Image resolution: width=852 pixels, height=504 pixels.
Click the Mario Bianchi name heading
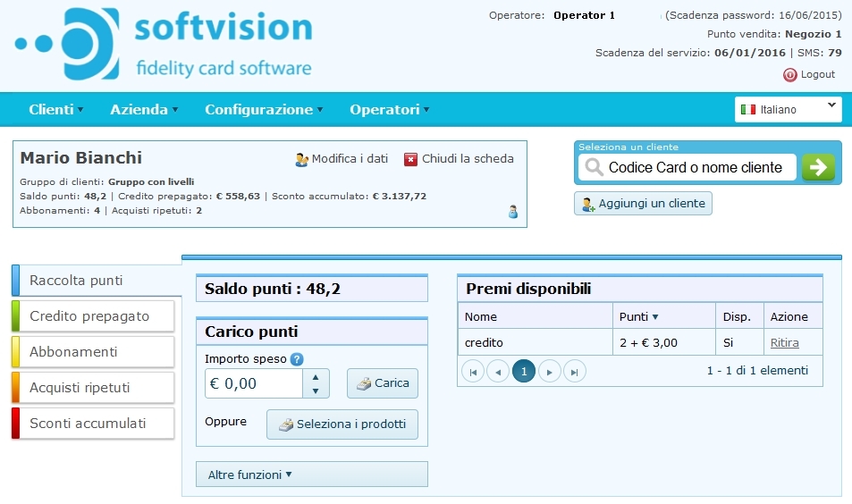click(81, 158)
